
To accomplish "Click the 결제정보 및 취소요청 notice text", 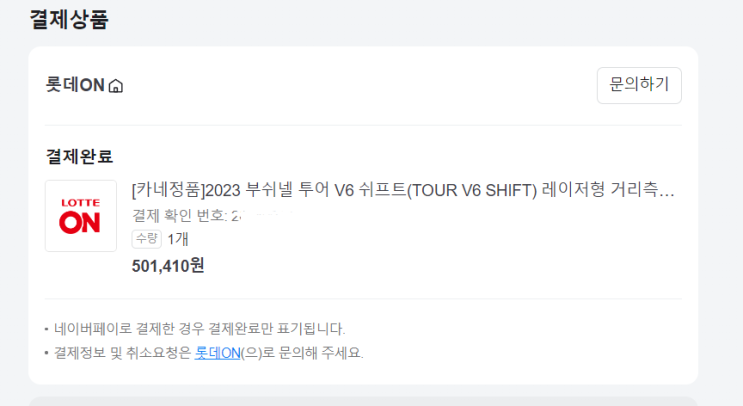I will (122, 352).
